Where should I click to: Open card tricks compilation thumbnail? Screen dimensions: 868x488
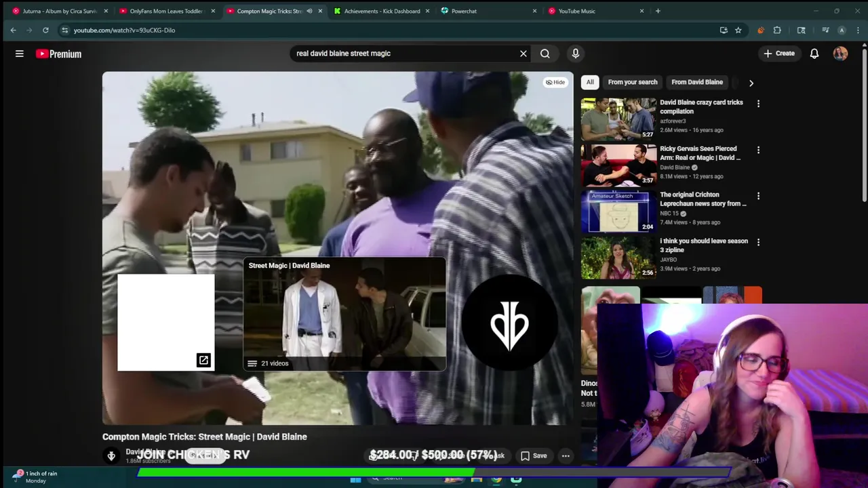point(618,119)
